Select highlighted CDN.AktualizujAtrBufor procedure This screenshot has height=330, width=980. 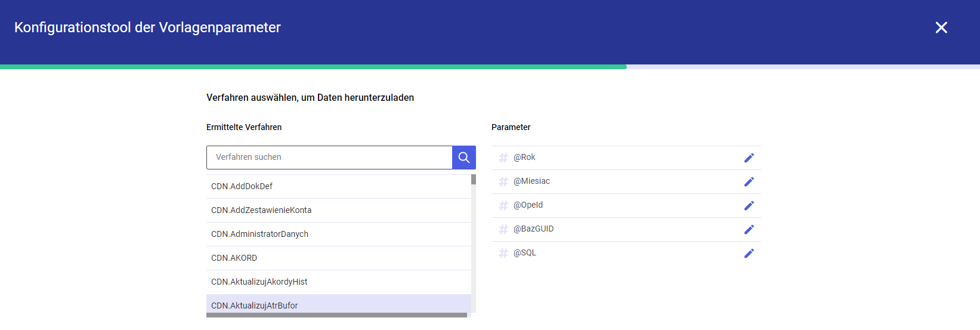tap(339, 304)
